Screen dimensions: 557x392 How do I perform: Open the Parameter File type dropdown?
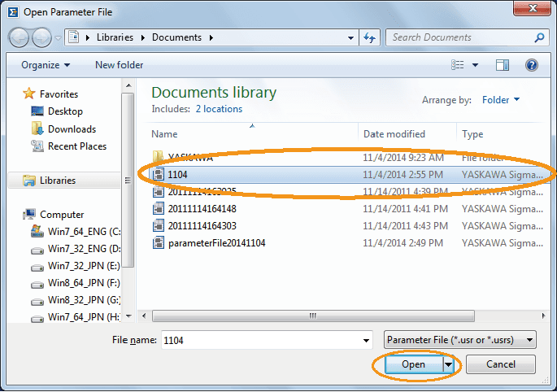(x=459, y=340)
